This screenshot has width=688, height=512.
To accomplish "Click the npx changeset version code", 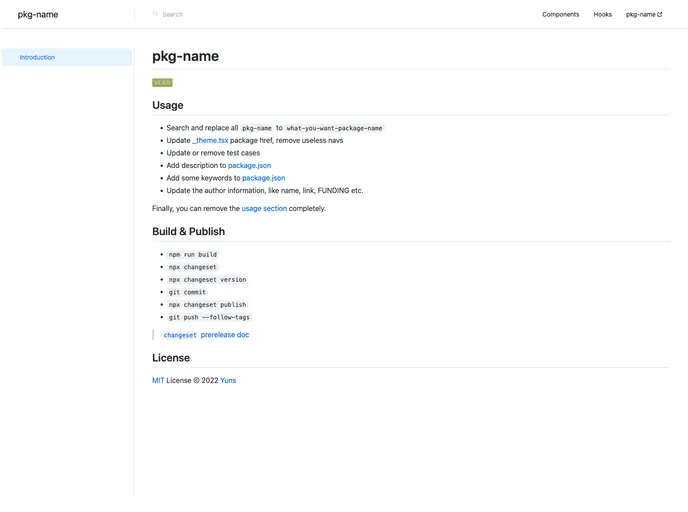I will point(208,279).
